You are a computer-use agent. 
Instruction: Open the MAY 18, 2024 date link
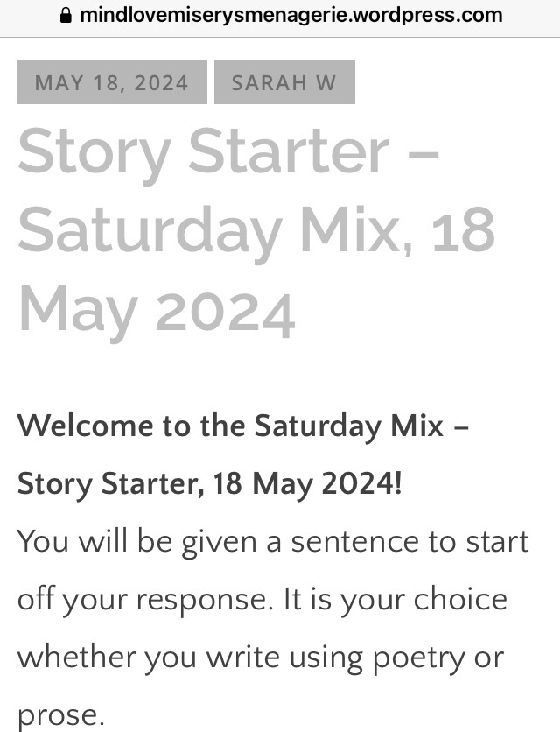(111, 83)
